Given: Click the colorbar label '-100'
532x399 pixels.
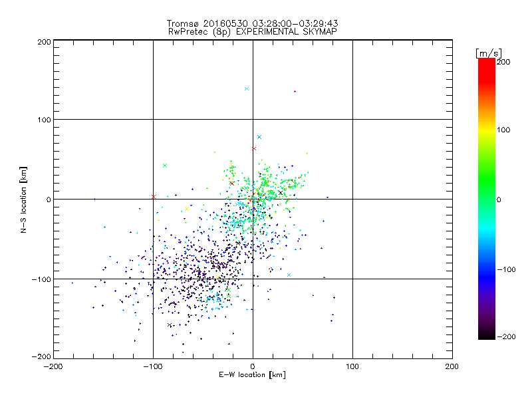Looking at the screenshot, I should click(506, 269).
